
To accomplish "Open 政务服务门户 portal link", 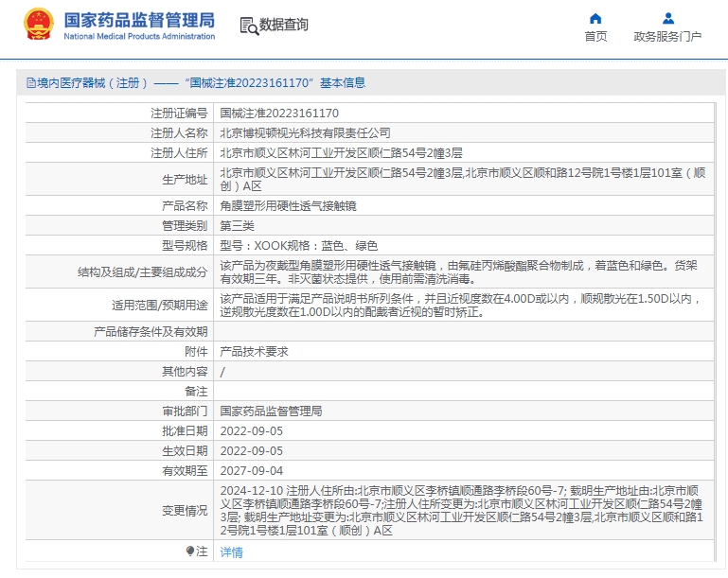I will pos(667,36).
